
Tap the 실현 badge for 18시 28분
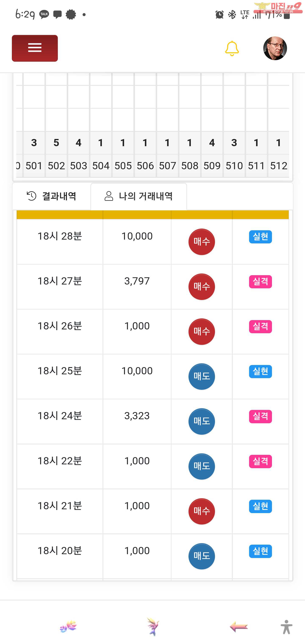260,236
